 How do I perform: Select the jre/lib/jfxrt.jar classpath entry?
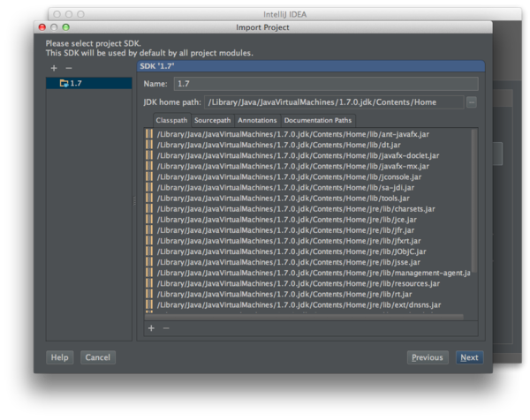coord(289,241)
